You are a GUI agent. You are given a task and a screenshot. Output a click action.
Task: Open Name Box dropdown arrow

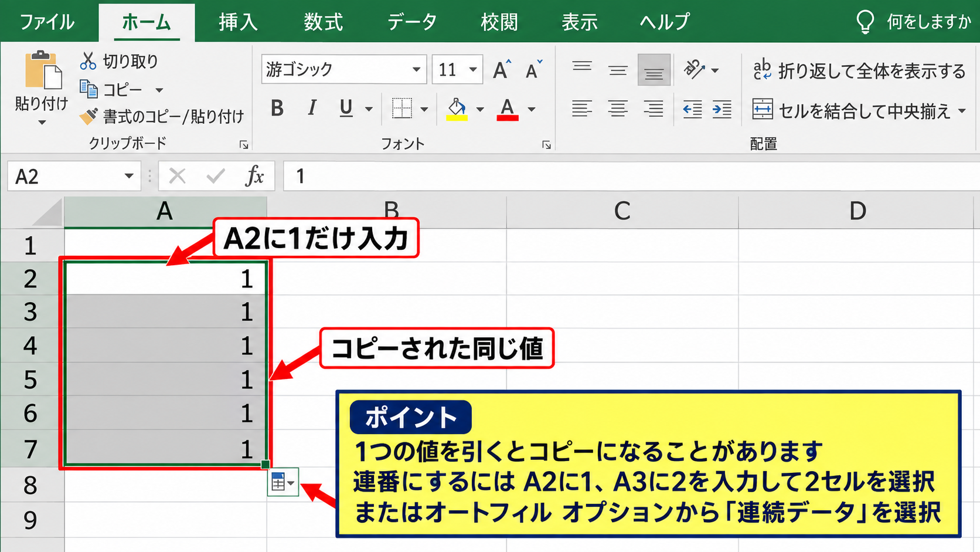tap(129, 176)
